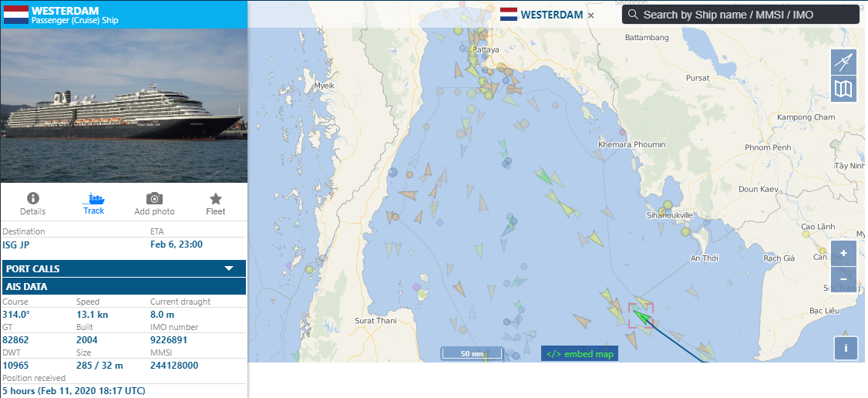Click the An Thới label on map
Screen dimensions: 868x398
705,258
